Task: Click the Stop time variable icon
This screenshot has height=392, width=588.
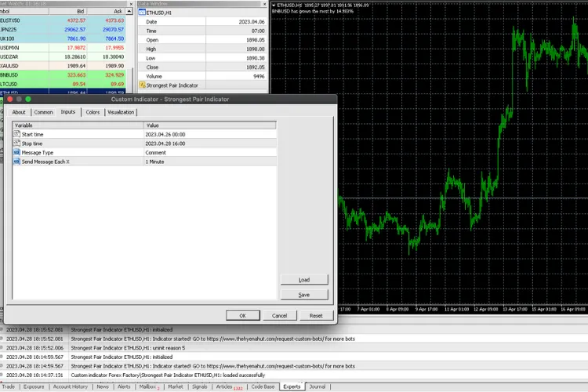Action: coord(16,143)
